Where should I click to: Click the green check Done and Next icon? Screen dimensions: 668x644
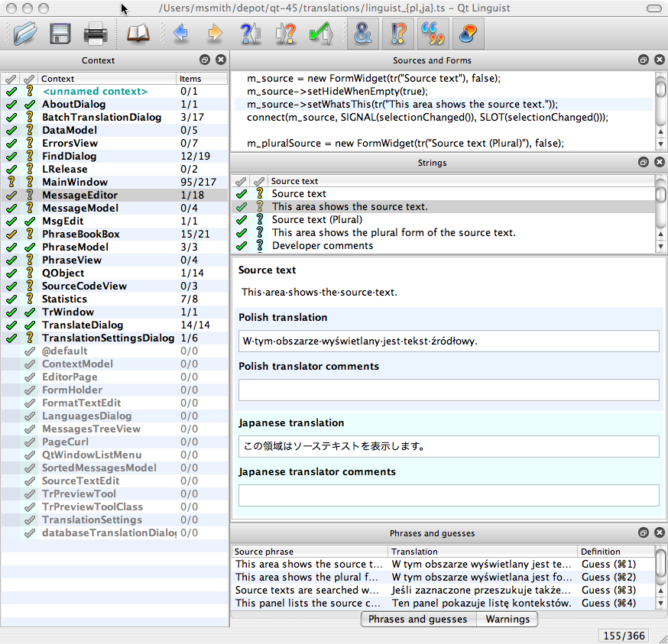[x=320, y=34]
